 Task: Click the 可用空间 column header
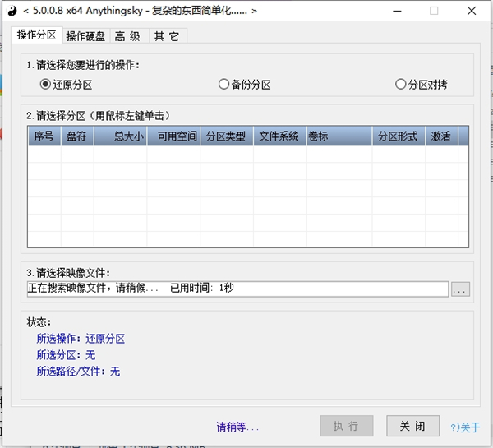pyautogui.click(x=173, y=136)
